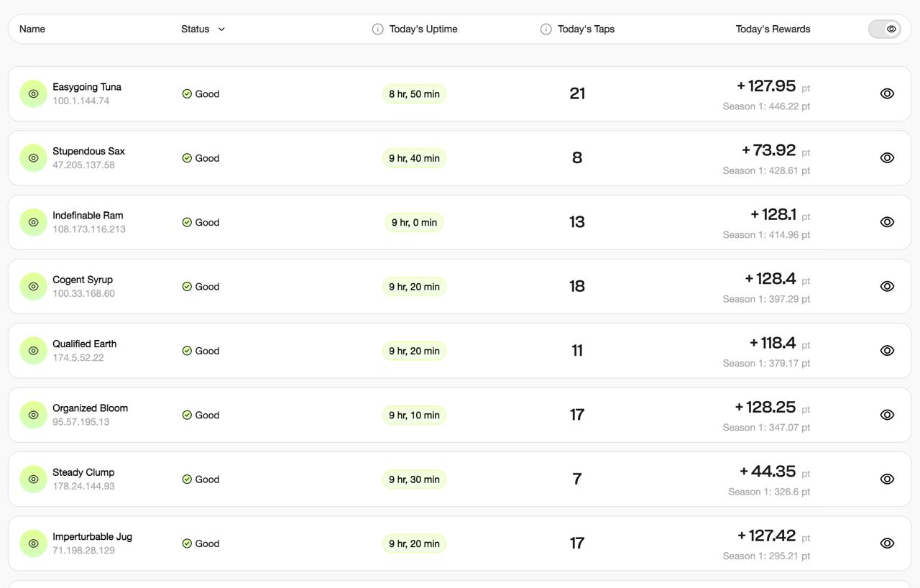The height and width of the screenshot is (588, 920).
Task: Click Cogent Syrup's green eye avatar
Action: (x=33, y=287)
